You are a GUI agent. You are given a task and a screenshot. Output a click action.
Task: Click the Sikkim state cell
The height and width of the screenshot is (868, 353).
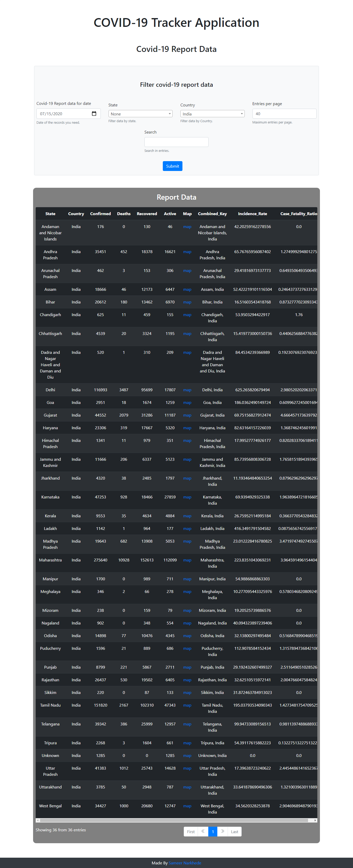click(x=50, y=692)
